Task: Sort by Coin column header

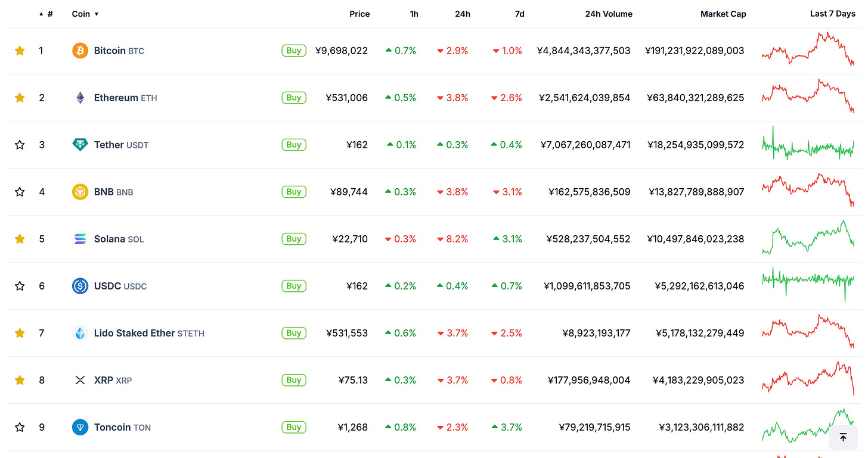Action: tap(85, 14)
